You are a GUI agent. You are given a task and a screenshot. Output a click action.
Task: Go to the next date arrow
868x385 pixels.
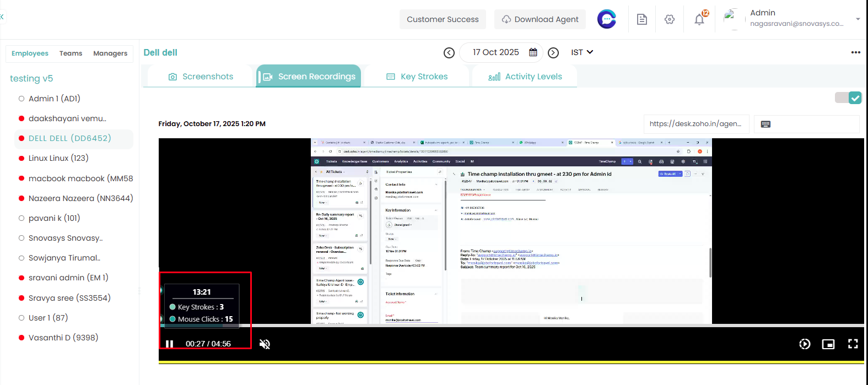point(553,53)
